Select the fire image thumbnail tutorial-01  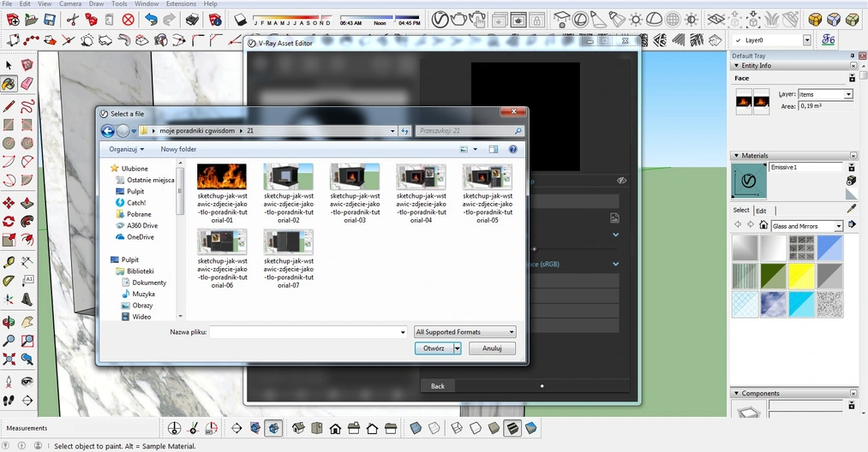[222, 177]
